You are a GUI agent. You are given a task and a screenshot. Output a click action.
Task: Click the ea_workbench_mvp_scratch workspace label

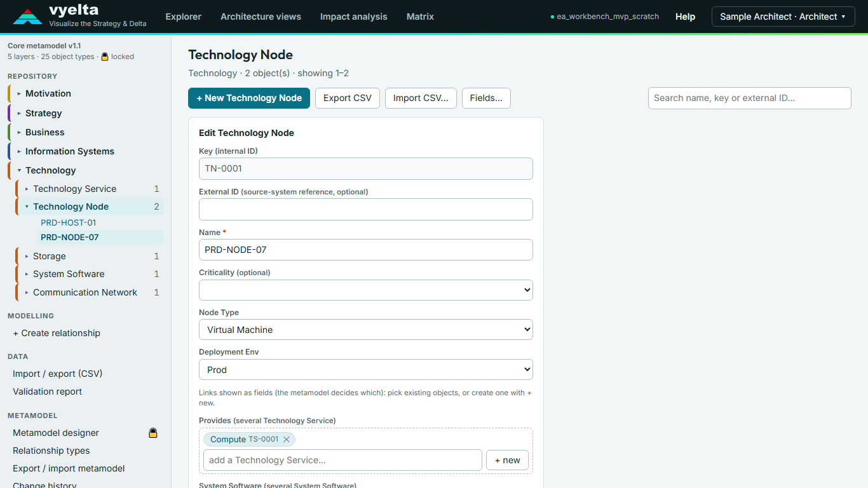pos(604,17)
